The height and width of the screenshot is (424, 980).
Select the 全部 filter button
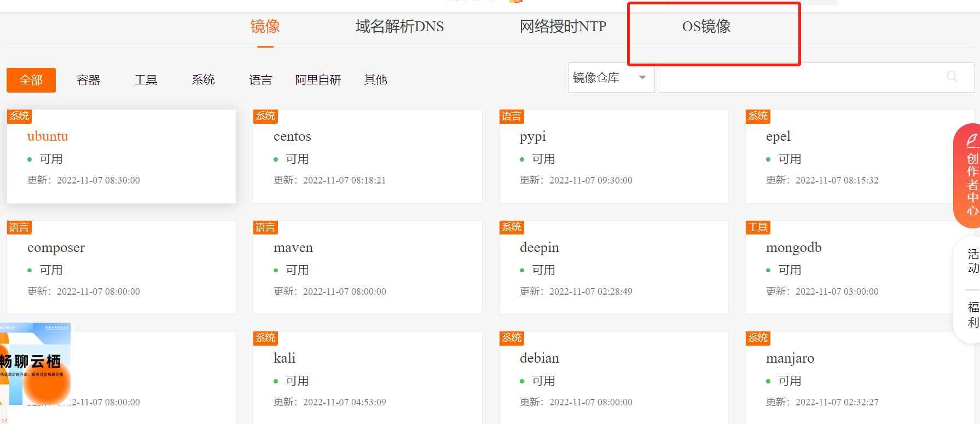(31, 80)
